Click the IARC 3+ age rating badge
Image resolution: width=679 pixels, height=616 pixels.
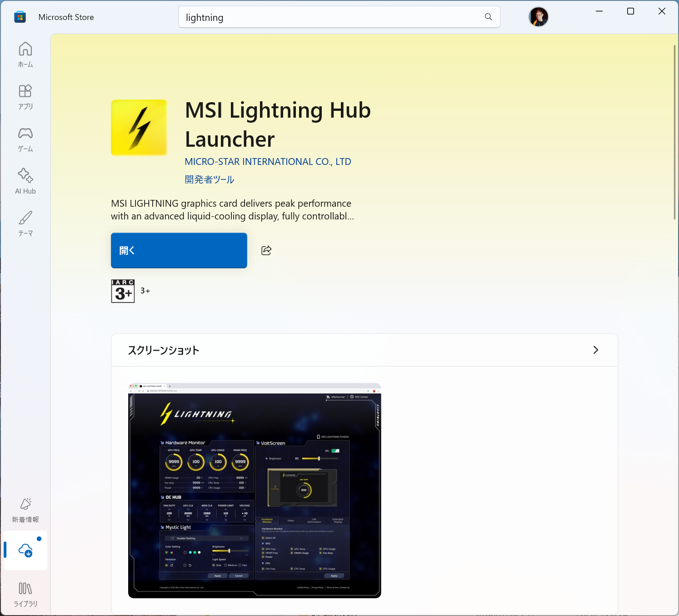[x=123, y=291]
